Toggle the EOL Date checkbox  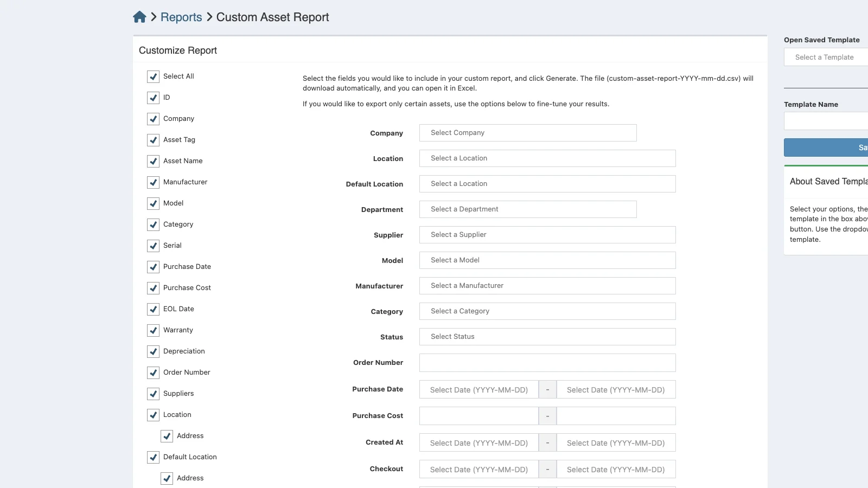point(153,309)
